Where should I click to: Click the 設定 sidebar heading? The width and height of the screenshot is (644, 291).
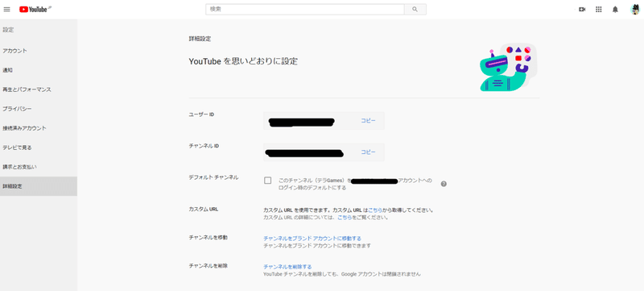coord(8,30)
